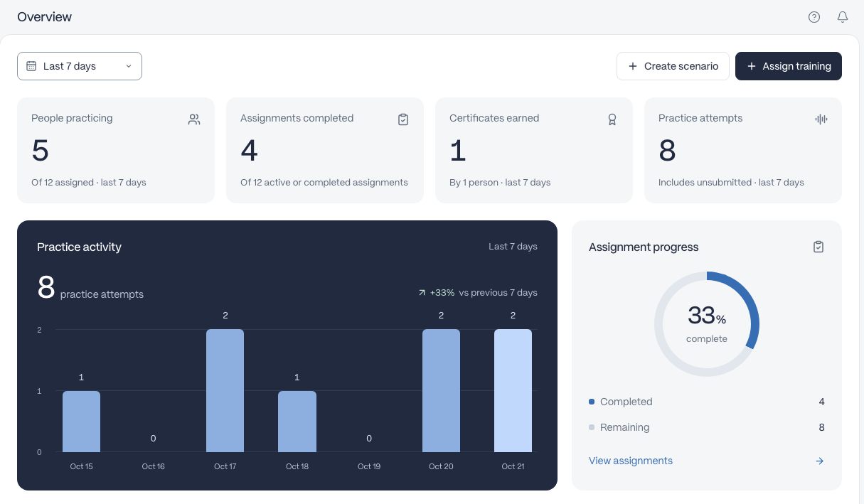Screen dimensions: 864x504
Task: Click the "vs previous 7 days" text
Action: click(498, 293)
